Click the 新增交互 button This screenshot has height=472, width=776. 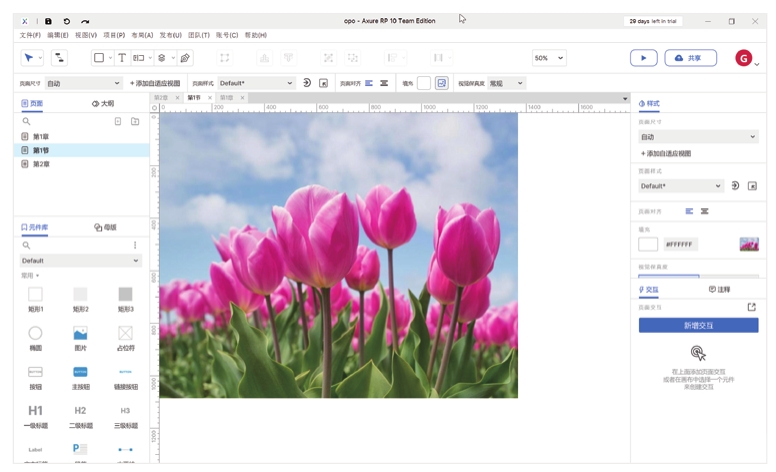(698, 325)
